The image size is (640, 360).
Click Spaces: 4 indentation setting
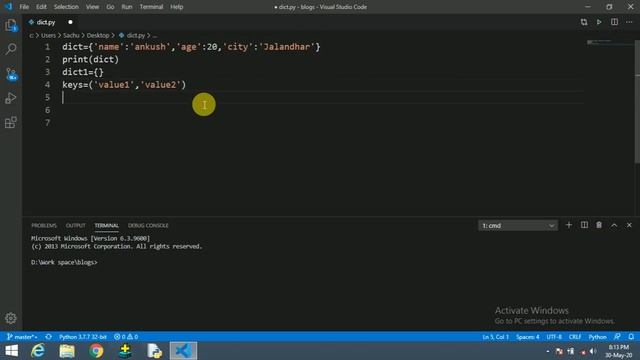(527, 337)
